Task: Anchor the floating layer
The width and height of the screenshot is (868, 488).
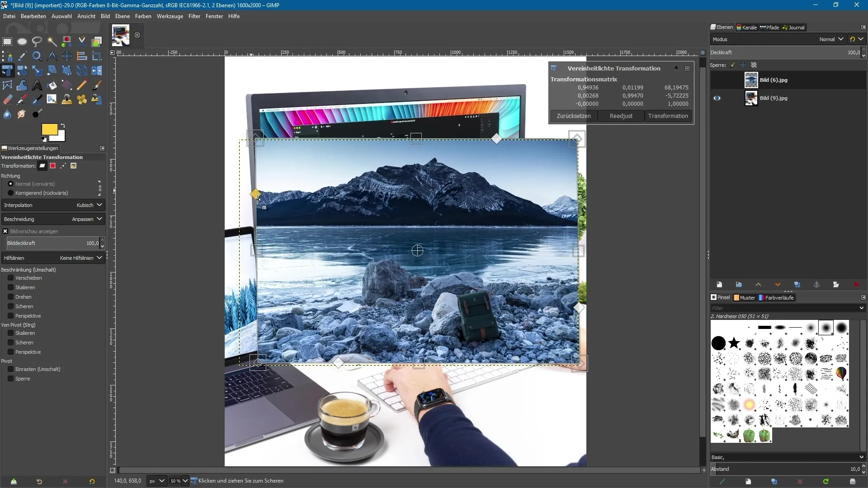Action: 816,285
